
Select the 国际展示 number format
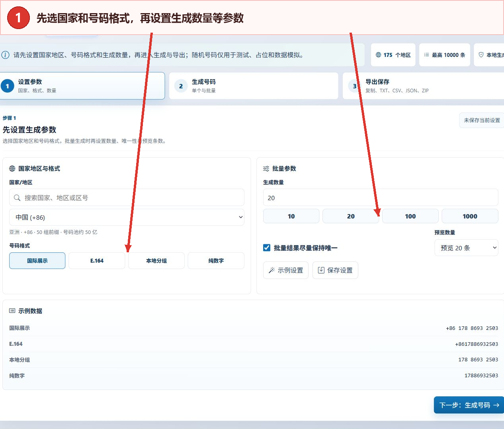click(37, 261)
